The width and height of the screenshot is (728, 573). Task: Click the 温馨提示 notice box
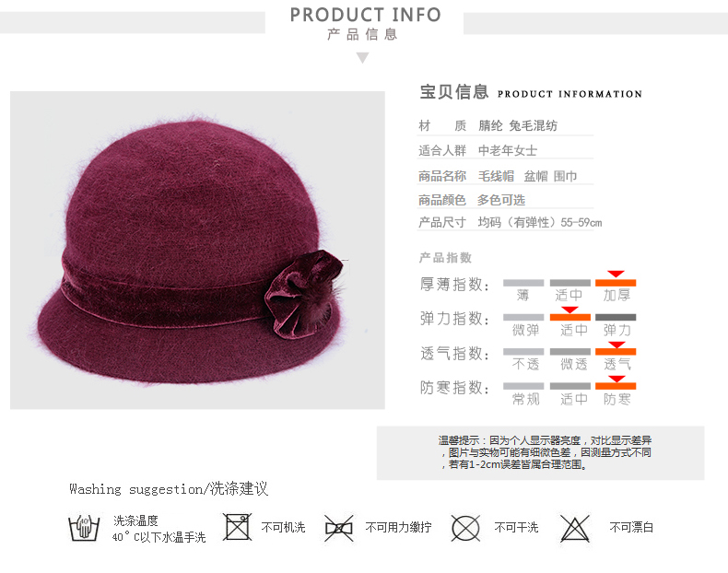(x=540, y=453)
